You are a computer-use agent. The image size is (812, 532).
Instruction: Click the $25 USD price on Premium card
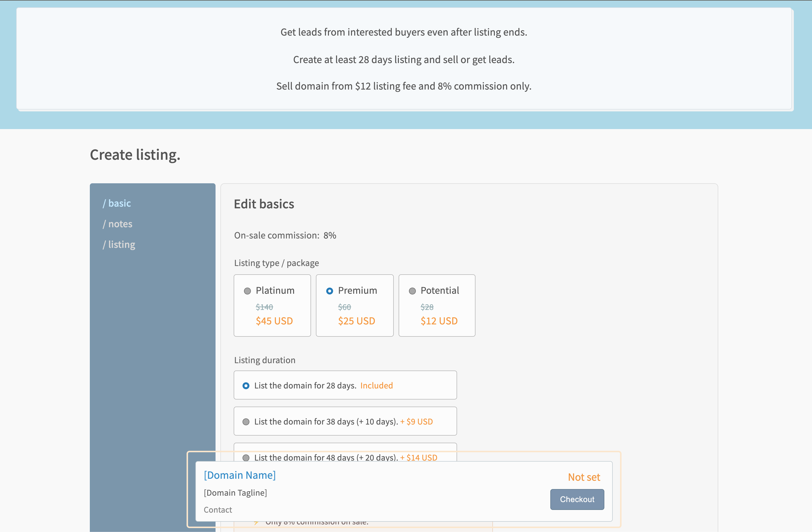pos(356,320)
